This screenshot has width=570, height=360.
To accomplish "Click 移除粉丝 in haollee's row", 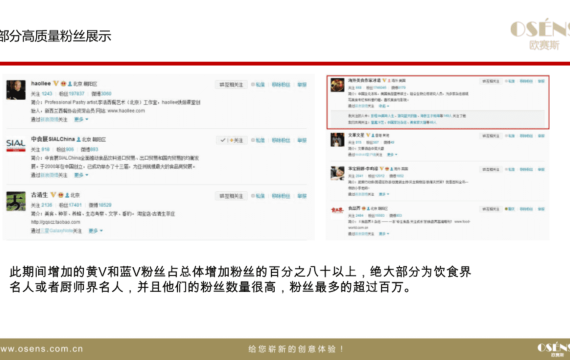I will pos(281,85).
